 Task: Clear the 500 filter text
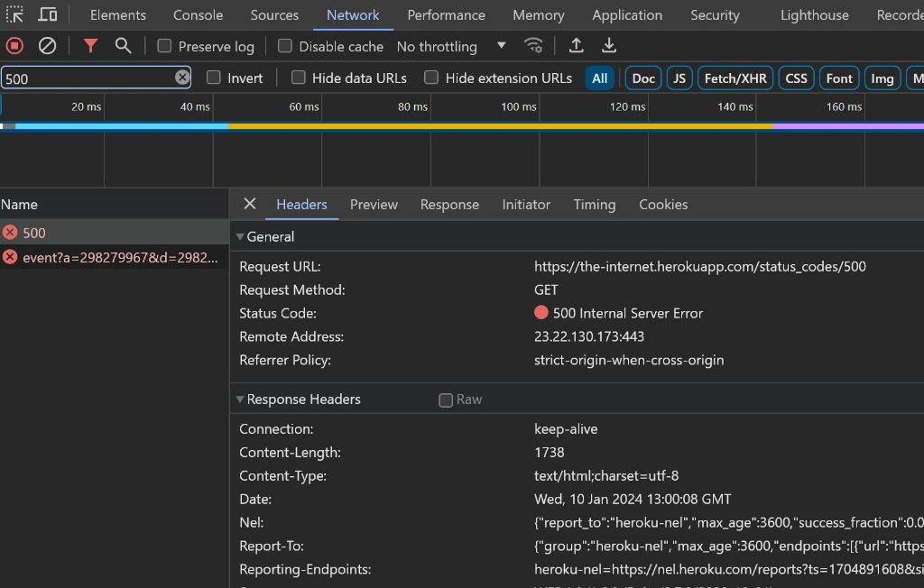tap(181, 78)
